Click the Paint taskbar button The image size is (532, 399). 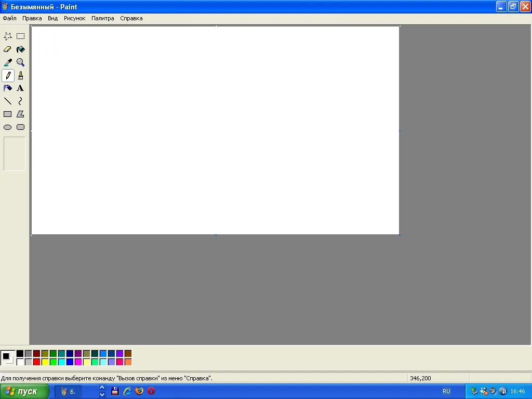[68, 392]
